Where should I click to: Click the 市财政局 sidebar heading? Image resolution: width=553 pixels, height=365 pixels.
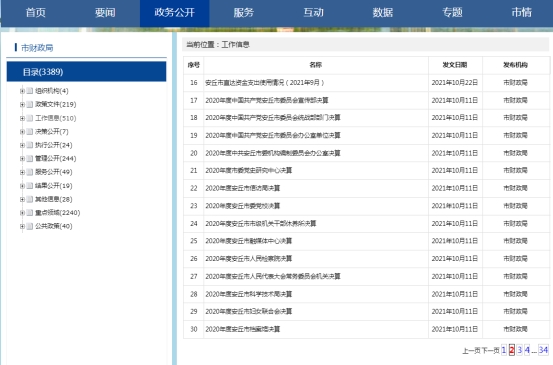(x=37, y=48)
